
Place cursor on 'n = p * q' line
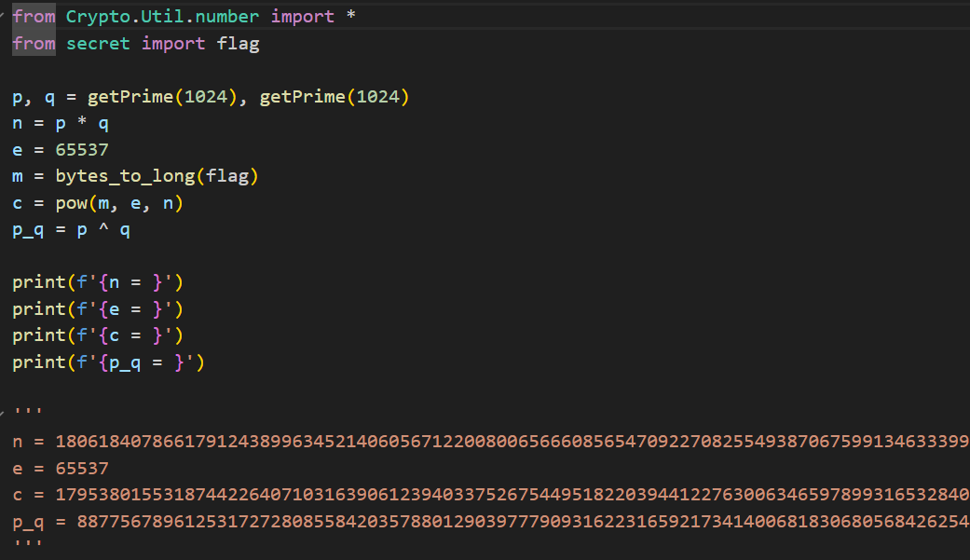click(61, 123)
